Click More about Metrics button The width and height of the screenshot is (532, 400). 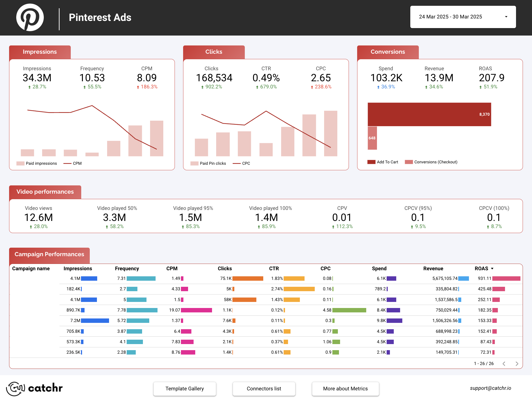pyautogui.click(x=345, y=388)
